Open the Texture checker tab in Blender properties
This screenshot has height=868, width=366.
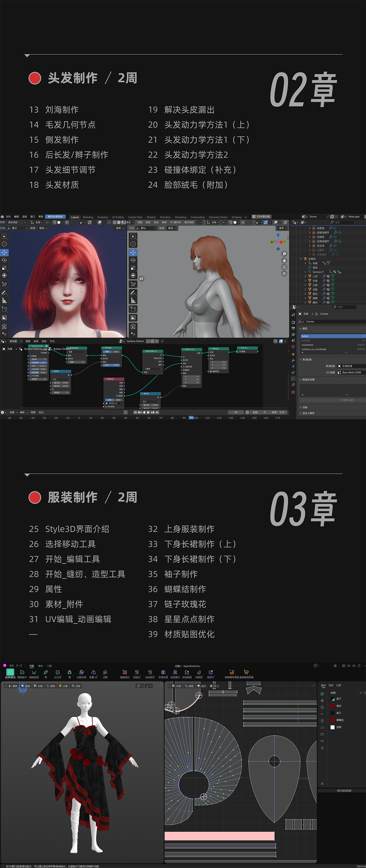(293, 392)
